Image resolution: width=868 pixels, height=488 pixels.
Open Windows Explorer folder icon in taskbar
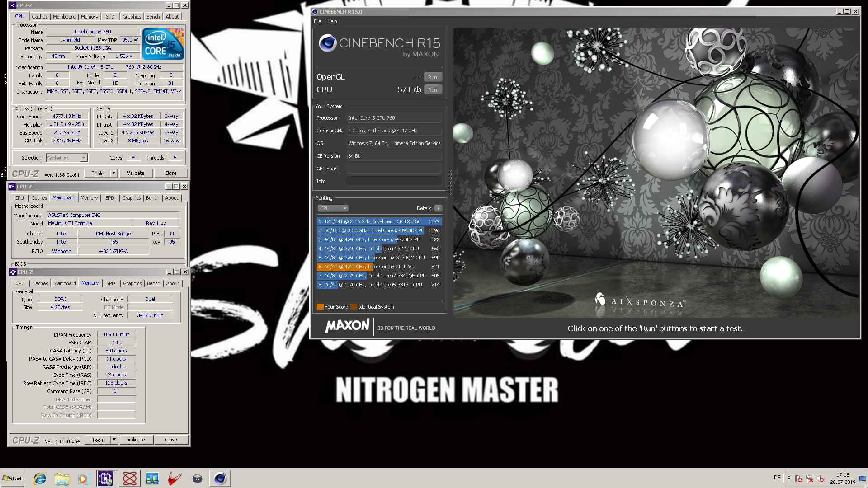coord(62,478)
